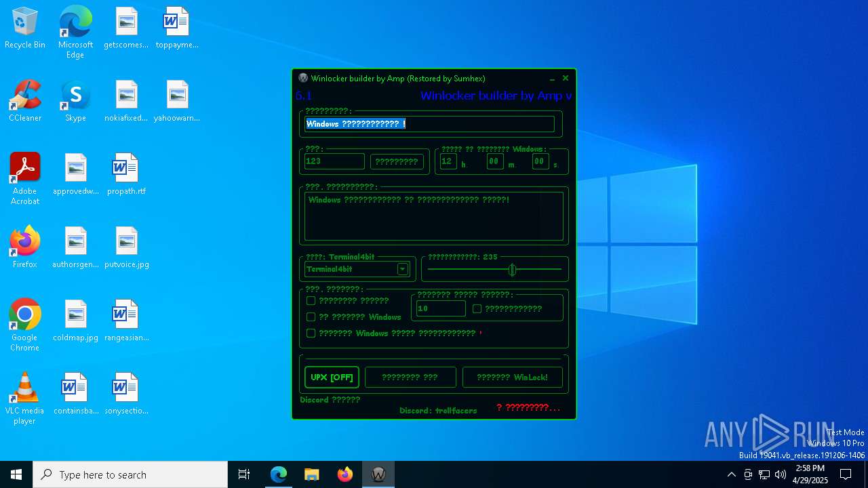Select the nokiafixed image file
This screenshot has width=868, height=488.
tap(126, 102)
